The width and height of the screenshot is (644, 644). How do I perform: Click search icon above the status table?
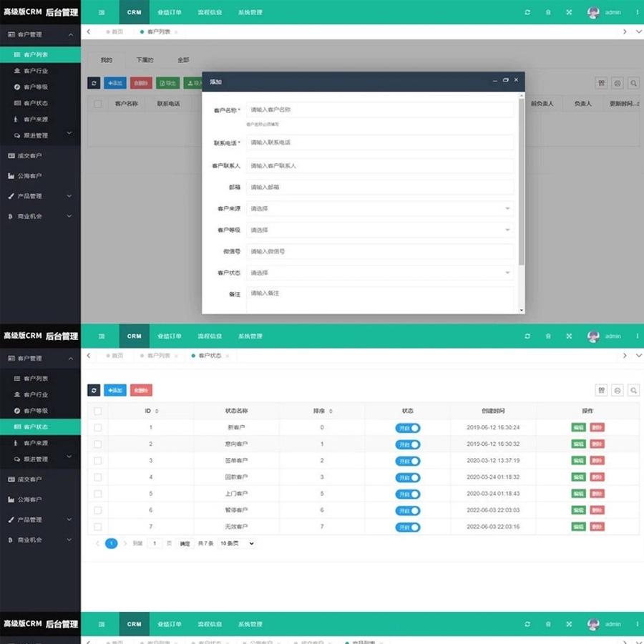(x=633, y=390)
